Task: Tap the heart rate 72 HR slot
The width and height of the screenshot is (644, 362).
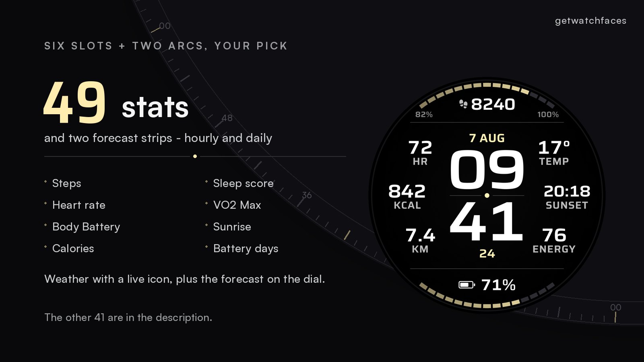Action: point(420,153)
